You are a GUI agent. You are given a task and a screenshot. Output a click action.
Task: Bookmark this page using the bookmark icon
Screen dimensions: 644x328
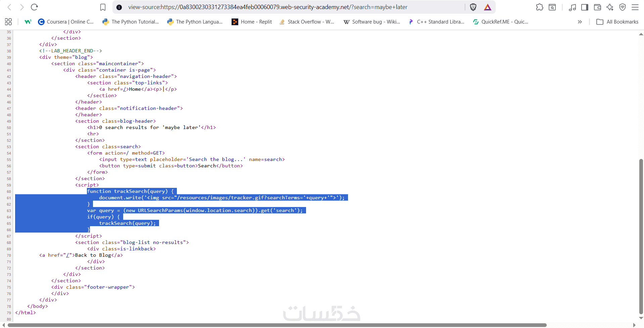pyautogui.click(x=103, y=7)
